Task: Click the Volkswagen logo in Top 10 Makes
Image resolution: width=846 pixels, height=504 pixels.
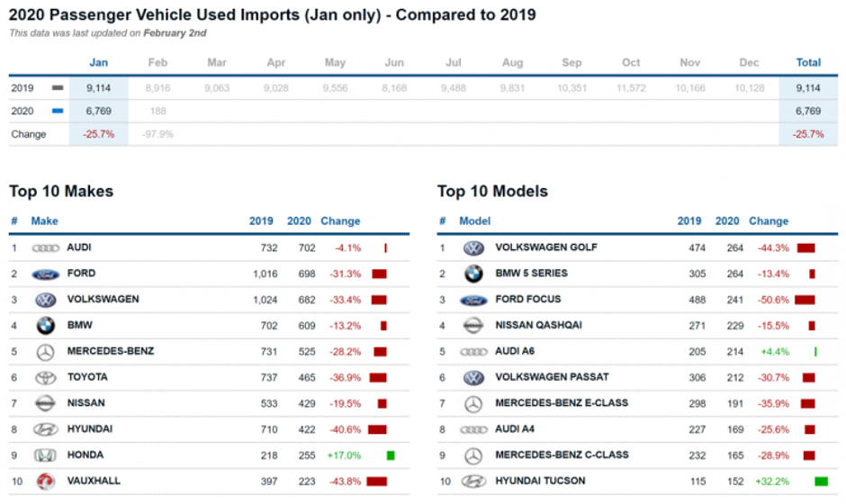Action: coord(45,300)
